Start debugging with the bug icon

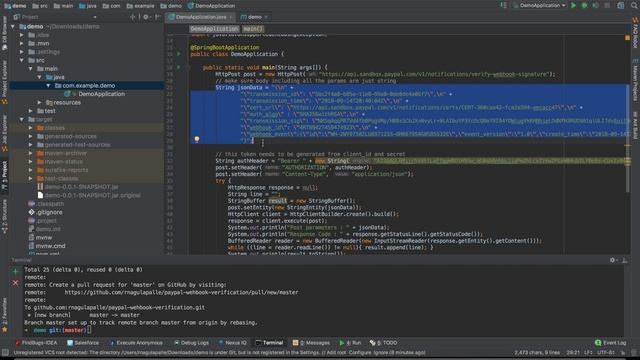pos(584,6)
